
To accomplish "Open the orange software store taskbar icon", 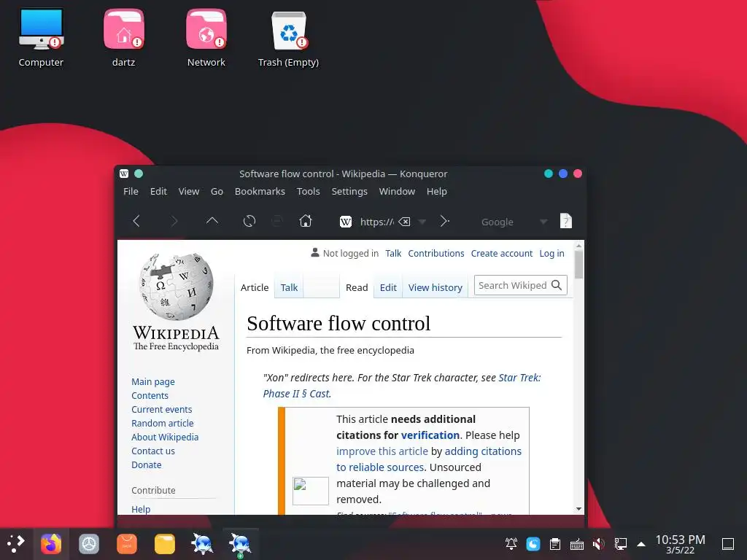I will point(127,544).
